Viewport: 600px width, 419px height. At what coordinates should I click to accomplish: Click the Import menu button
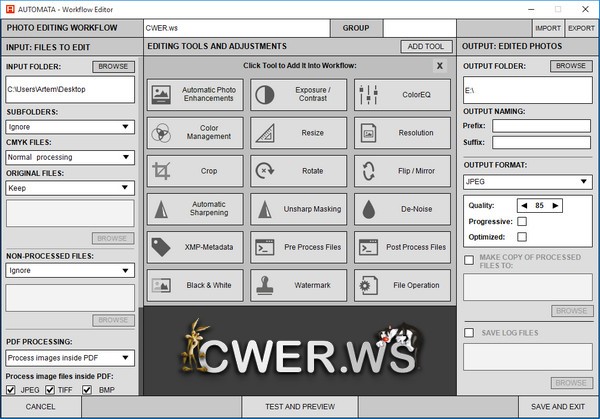(x=548, y=28)
